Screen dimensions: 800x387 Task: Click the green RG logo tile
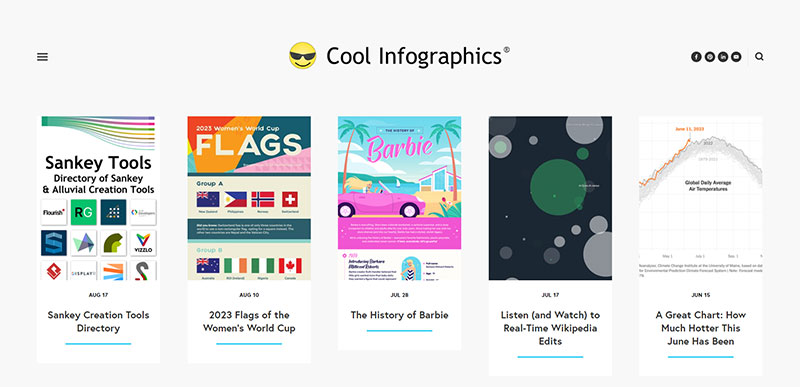(83, 212)
